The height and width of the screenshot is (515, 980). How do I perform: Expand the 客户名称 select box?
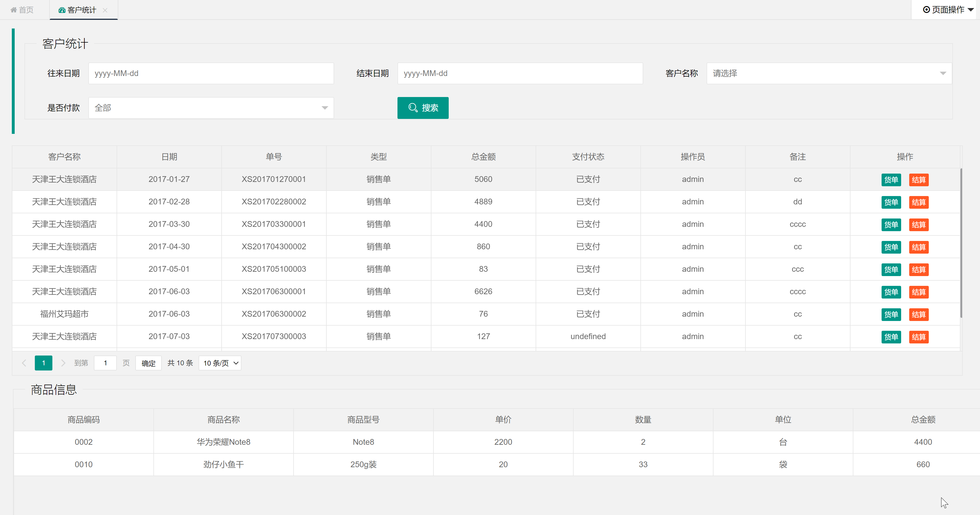tap(829, 73)
